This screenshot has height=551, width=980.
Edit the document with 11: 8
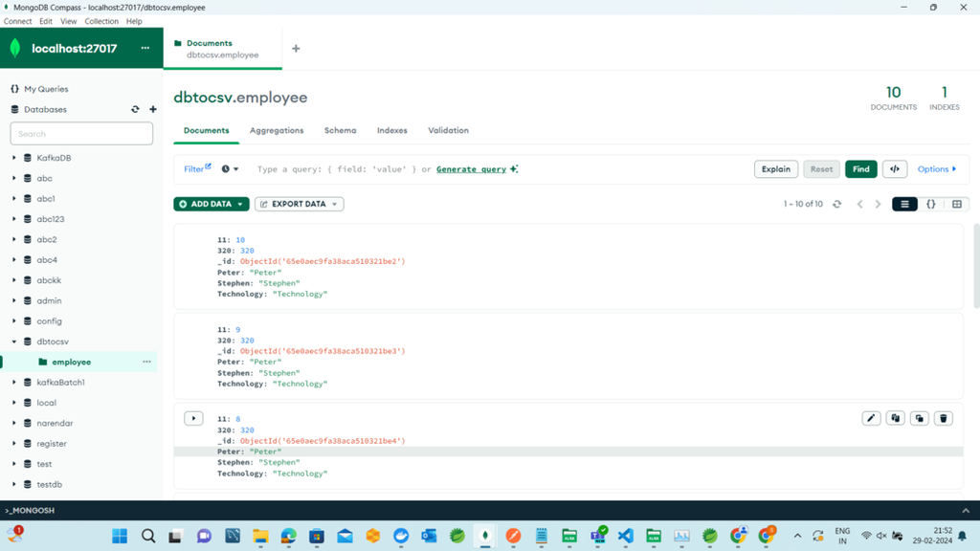[871, 419]
